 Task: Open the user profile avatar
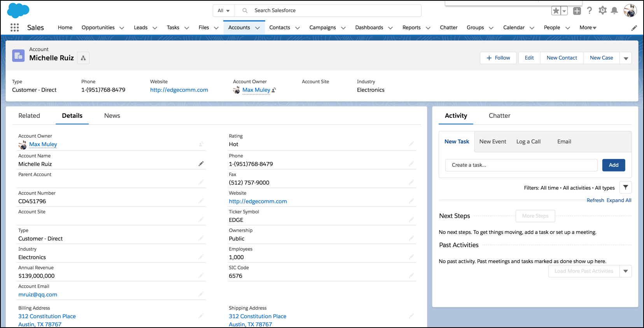tap(630, 10)
